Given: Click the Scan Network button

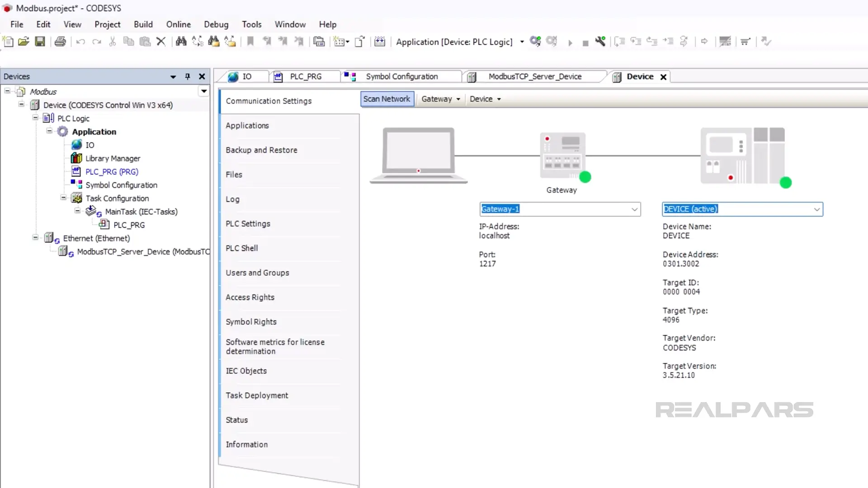Looking at the screenshot, I should click(387, 99).
